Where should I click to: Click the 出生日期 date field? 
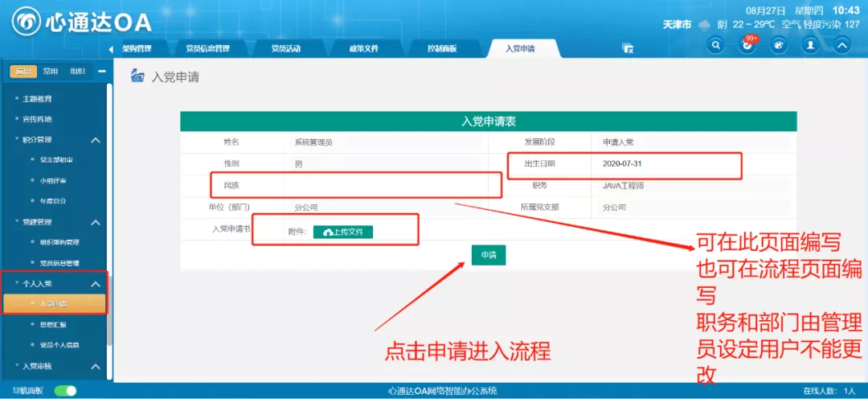(x=667, y=164)
